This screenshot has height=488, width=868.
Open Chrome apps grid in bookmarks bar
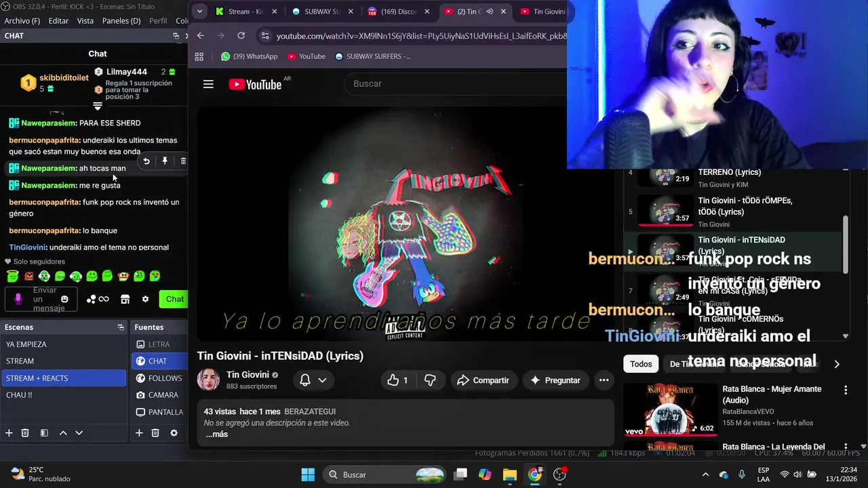click(x=199, y=56)
